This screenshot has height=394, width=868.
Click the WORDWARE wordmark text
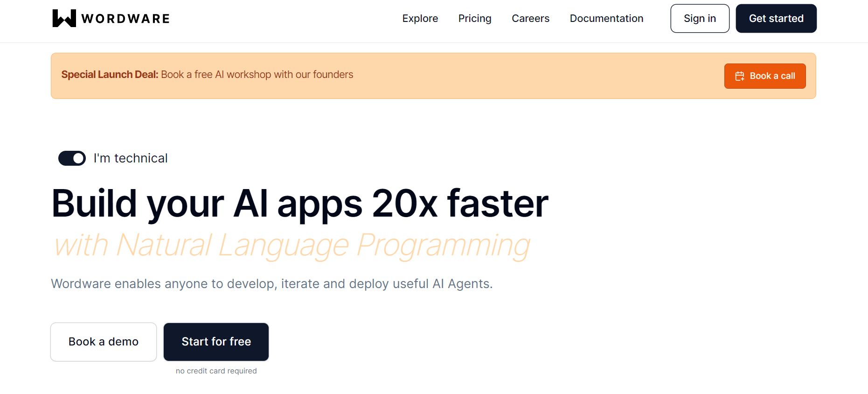pos(125,19)
